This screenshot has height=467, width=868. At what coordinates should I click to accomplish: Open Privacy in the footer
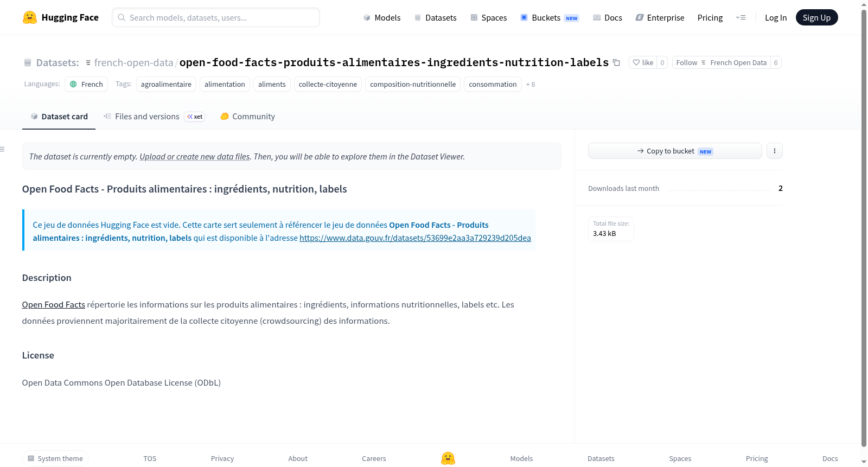tap(222, 458)
